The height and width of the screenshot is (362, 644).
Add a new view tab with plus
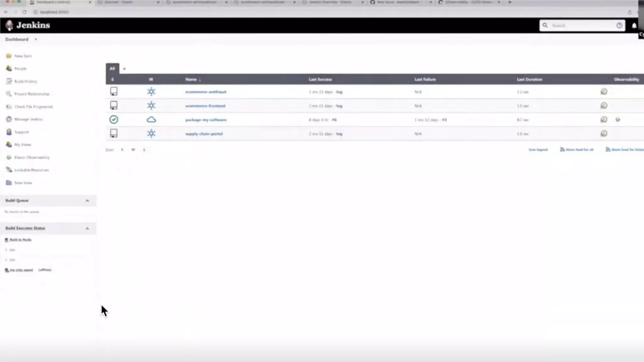tap(124, 69)
